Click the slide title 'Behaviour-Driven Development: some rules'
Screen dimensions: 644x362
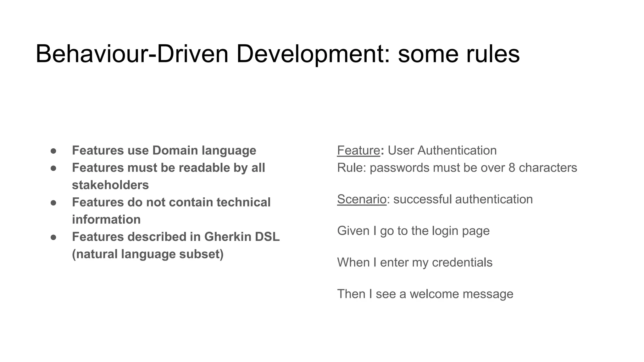click(x=278, y=54)
